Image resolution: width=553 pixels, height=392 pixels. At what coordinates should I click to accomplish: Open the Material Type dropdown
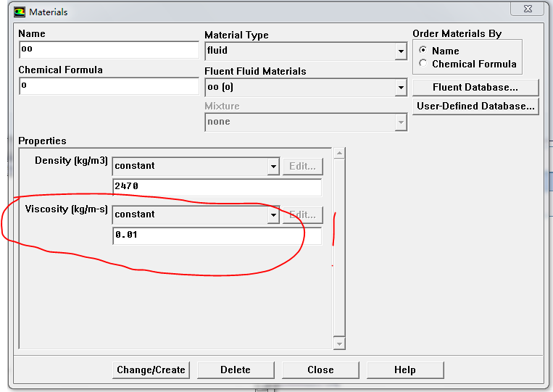point(401,51)
